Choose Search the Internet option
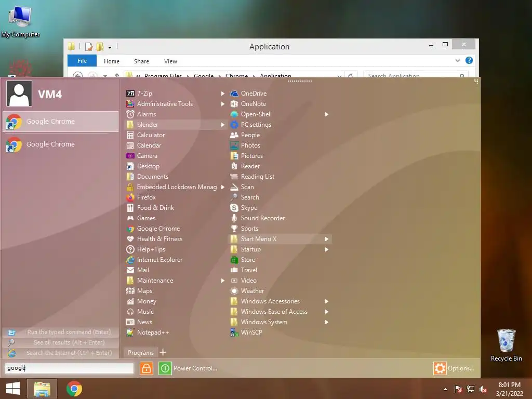 point(60,353)
